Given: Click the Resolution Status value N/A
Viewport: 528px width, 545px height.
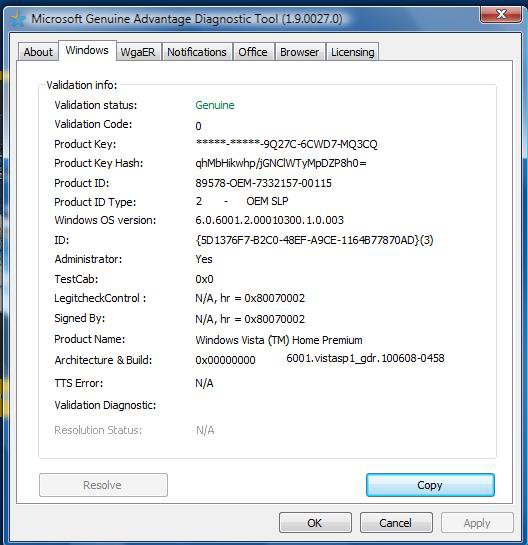Looking at the screenshot, I should 205,430.
